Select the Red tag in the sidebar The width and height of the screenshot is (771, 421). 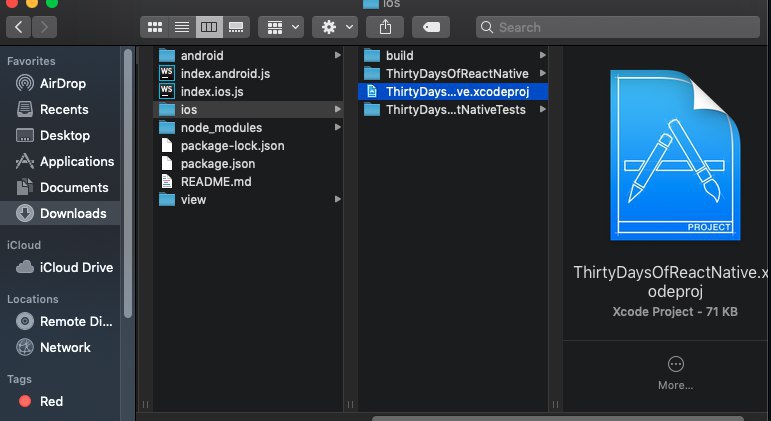point(60,401)
